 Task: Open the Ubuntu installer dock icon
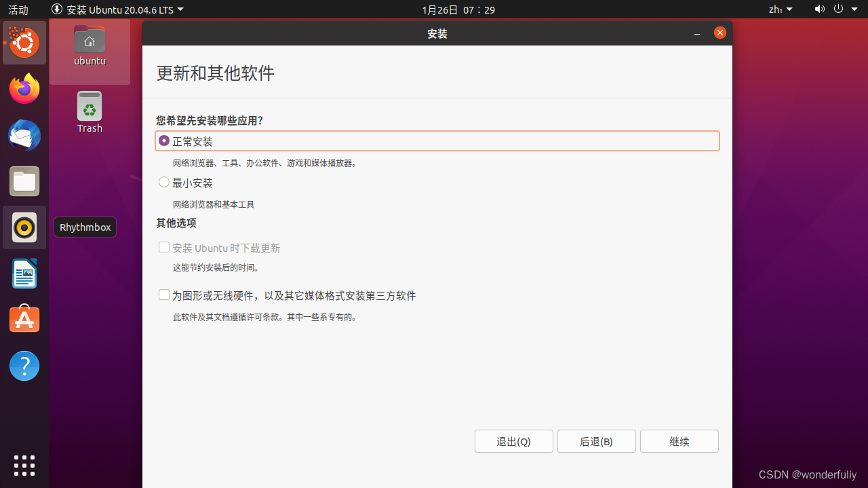click(24, 43)
